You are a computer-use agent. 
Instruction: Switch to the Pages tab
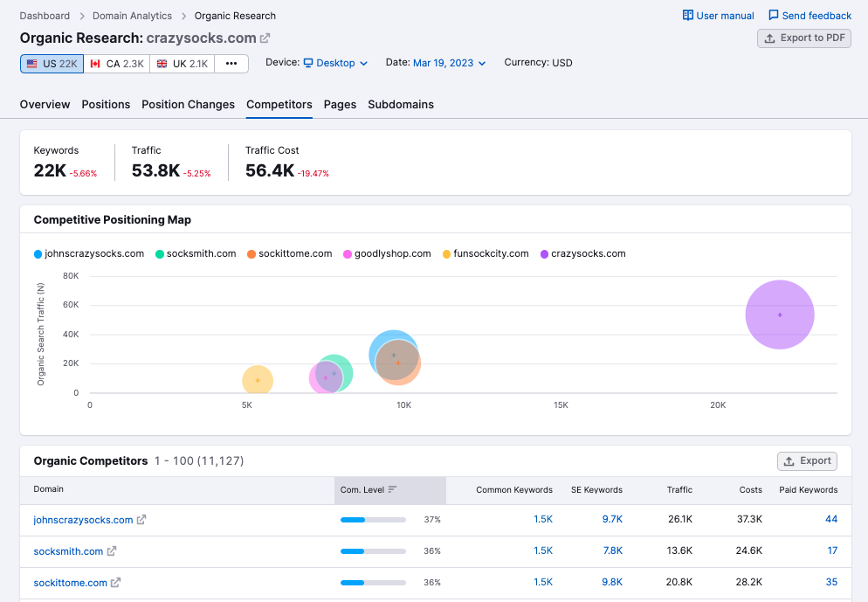pyautogui.click(x=340, y=105)
